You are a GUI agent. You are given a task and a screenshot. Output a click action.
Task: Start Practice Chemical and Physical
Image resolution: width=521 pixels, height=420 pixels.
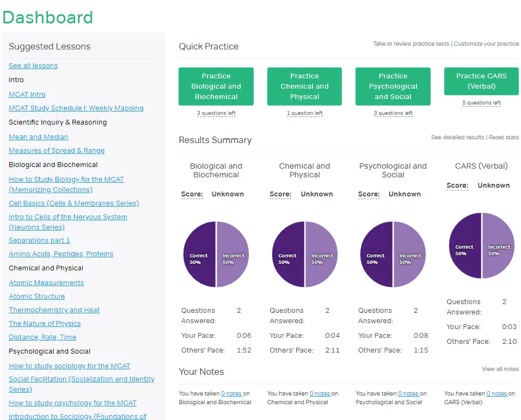[304, 87]
